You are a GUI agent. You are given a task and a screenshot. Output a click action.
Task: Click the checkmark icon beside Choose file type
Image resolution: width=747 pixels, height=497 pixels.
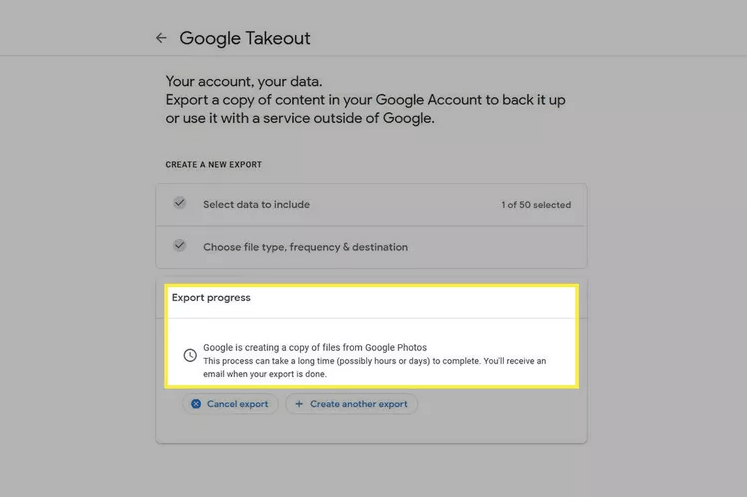click(x=180, y=246)
